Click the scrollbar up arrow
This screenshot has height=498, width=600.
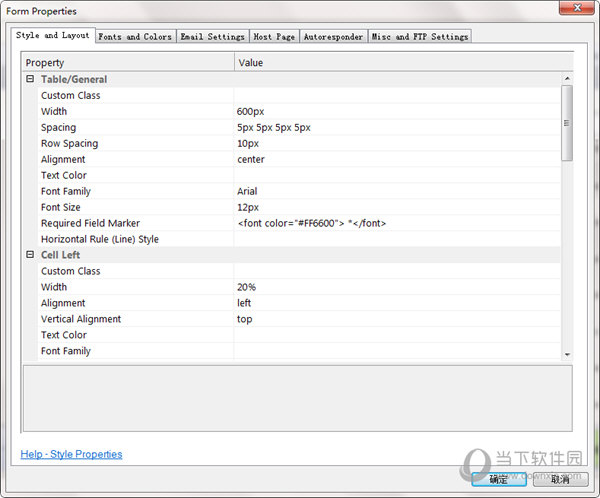point(567,78)
